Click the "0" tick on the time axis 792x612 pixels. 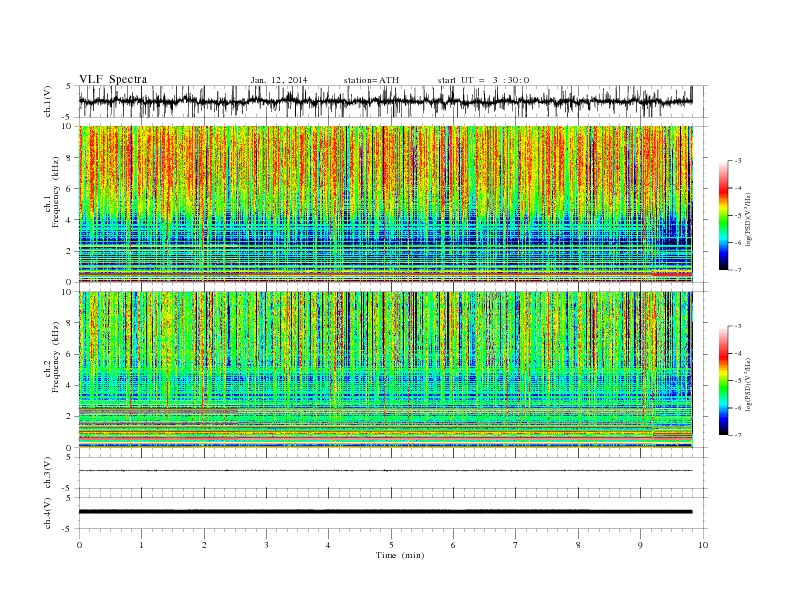79,545
